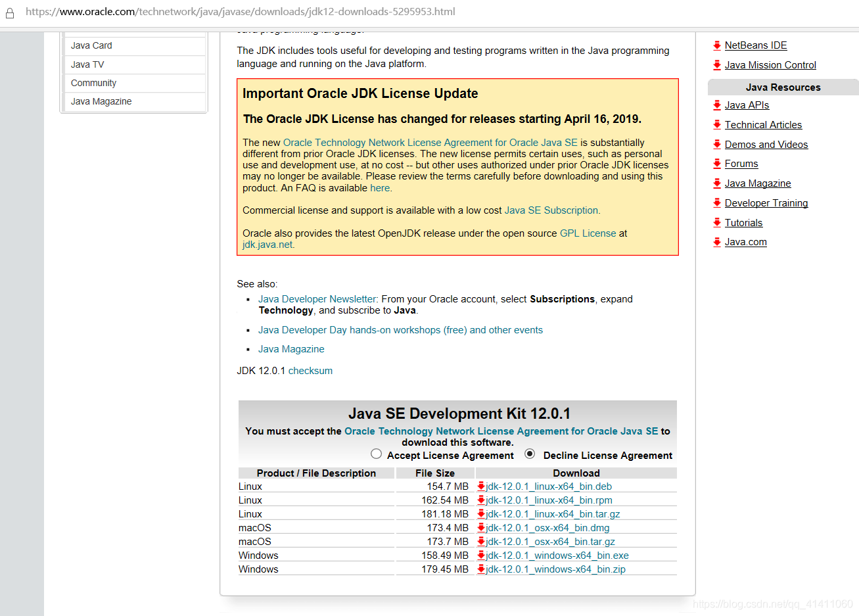Viewport: 859px width, 616px height.
Task: Open the NetBeans IDE link
Action: tap(756, 45)
